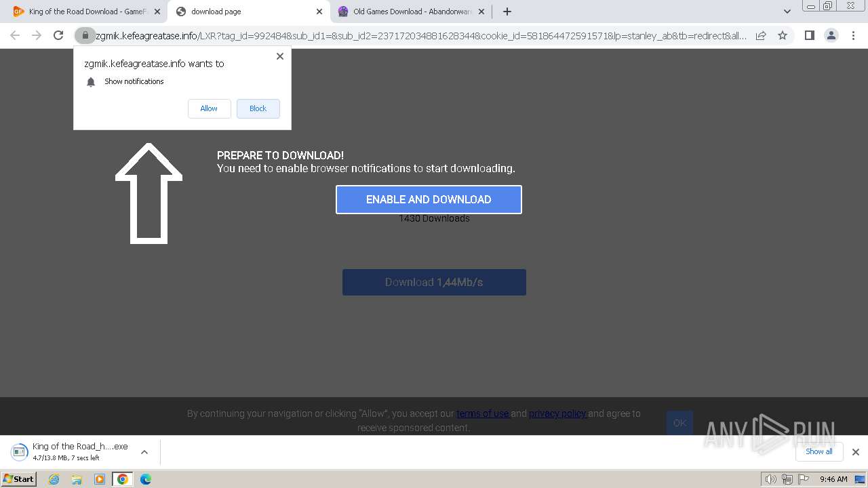Launch Internet Explorer from taskbar

[x=54, y=479]
